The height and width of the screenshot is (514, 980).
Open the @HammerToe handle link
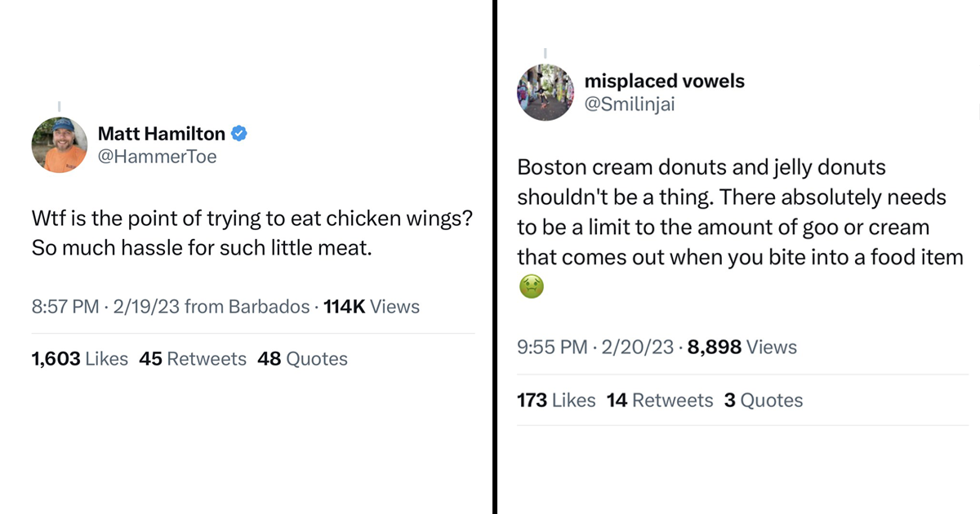coord(158,157)
